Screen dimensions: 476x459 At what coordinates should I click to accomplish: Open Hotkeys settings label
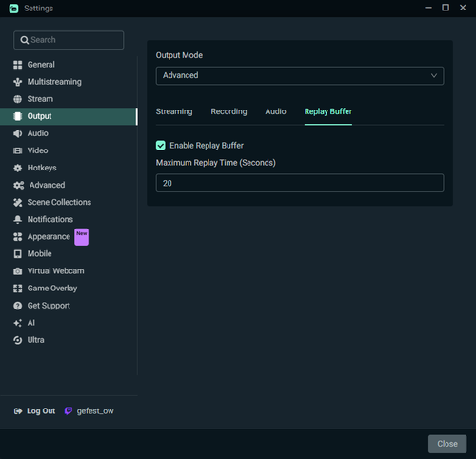click(x=42, y=168)
